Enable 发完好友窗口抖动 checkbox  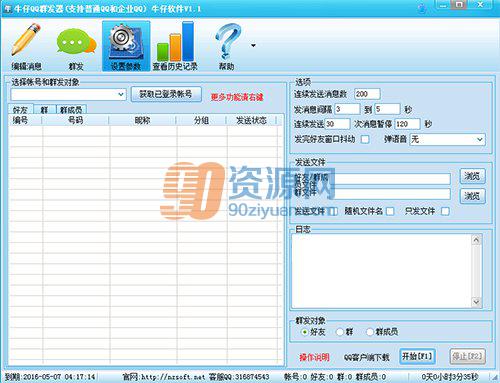[x=365, y=139]
